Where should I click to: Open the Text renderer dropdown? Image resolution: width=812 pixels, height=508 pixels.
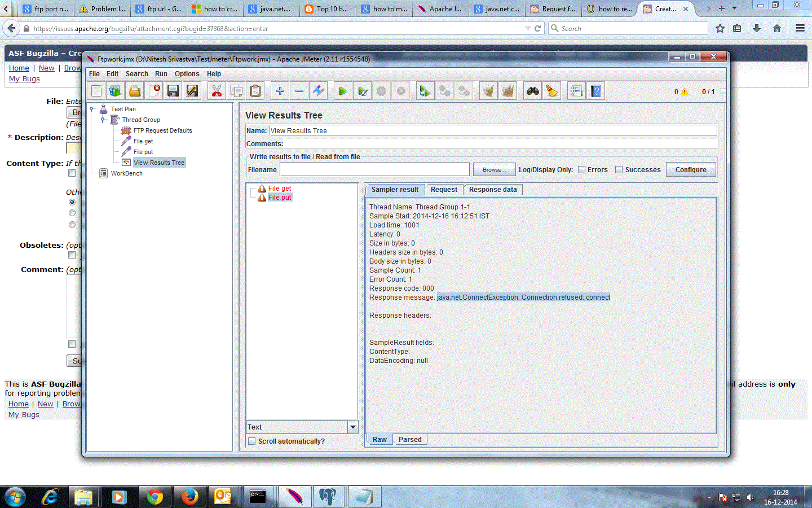[352, 427]
